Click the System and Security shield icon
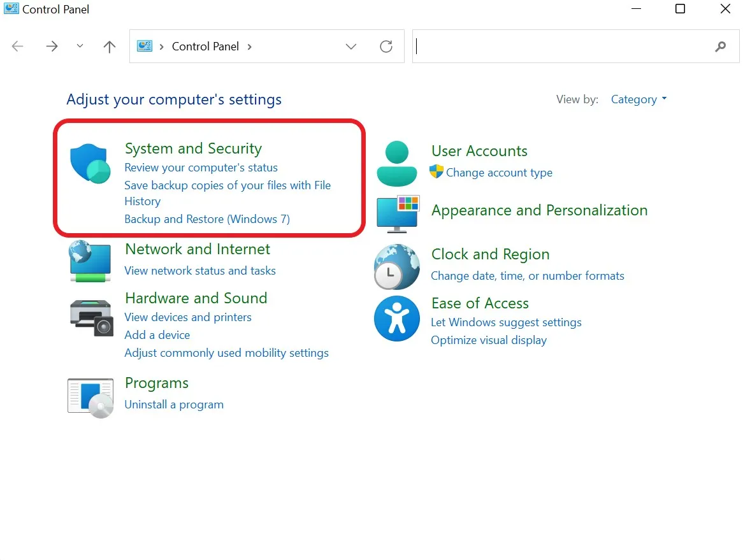Image resolution: width=743 pixels, height=560 pixels. [90, 164]
